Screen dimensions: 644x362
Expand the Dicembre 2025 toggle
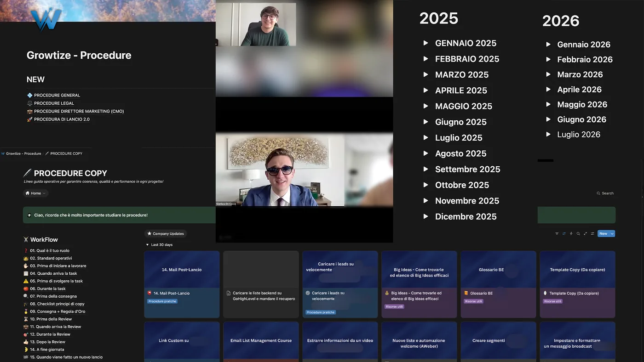pyautogui.click(x=425, y=216)
